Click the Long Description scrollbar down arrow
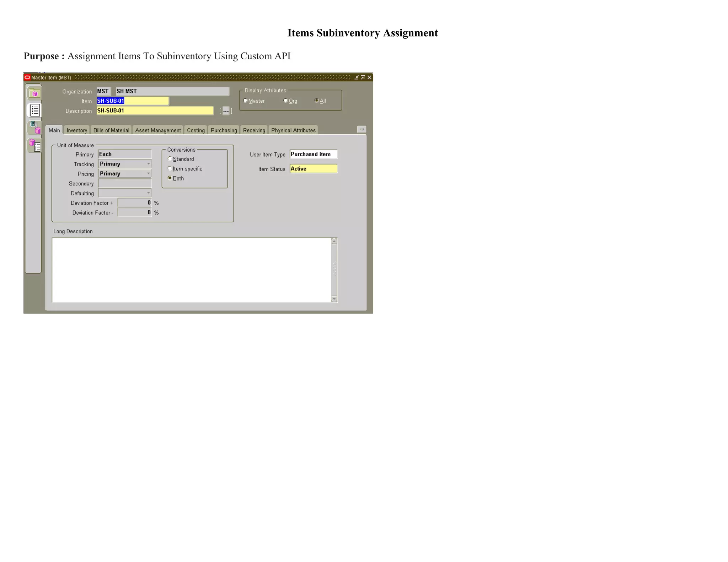Image resolution: width=728 pixels, height=562 pixels. coord(334,299)
